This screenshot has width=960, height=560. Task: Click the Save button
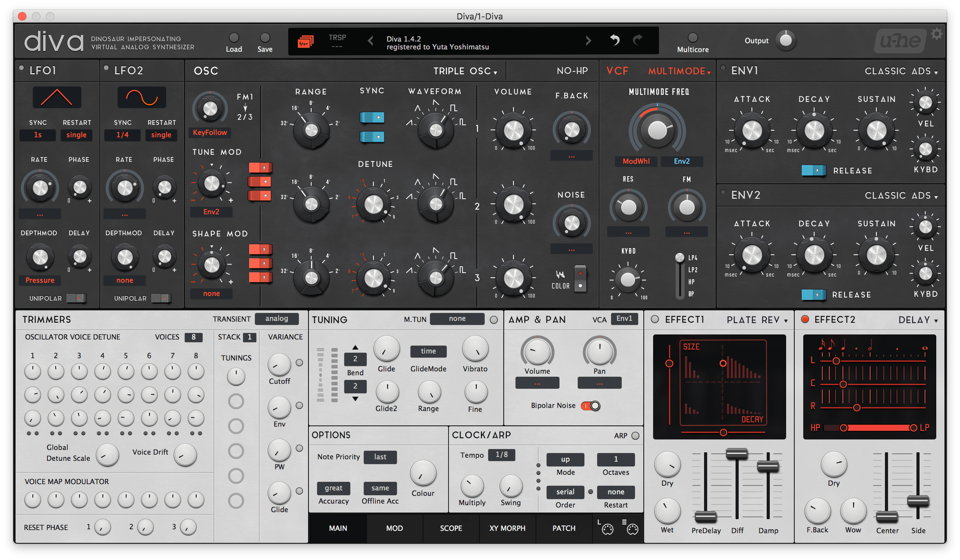coord(265,37)
